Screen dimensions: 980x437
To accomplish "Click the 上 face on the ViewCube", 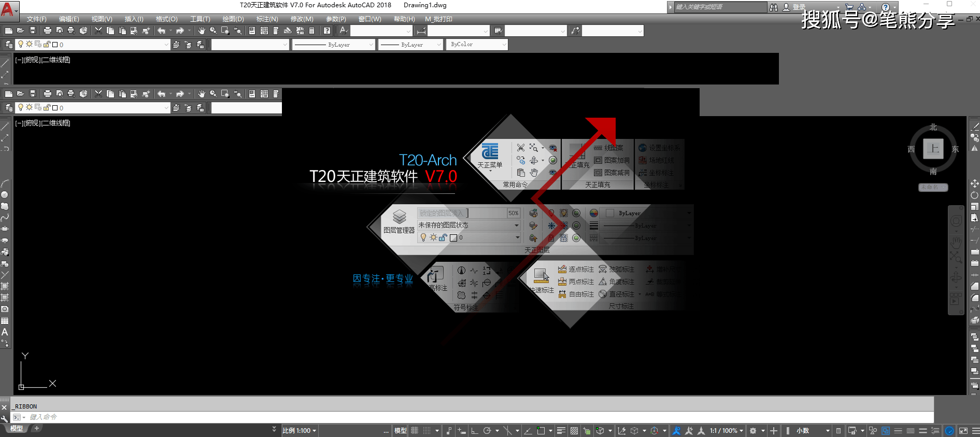I will (933, 149).
